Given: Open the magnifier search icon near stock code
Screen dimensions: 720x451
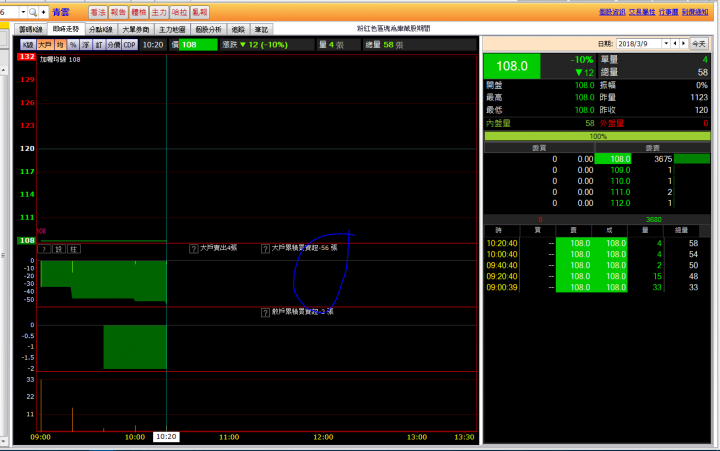Looking at the screenshot, I should pyautogui.click(x=33, y=12).
